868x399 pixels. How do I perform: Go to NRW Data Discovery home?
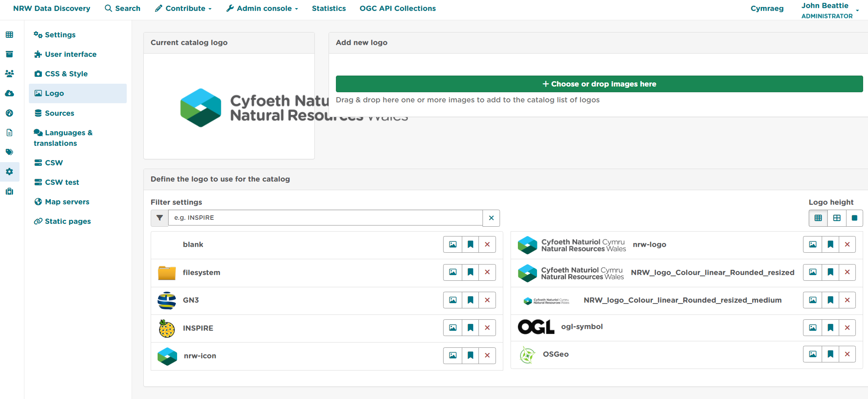click(x=52, y=8)
